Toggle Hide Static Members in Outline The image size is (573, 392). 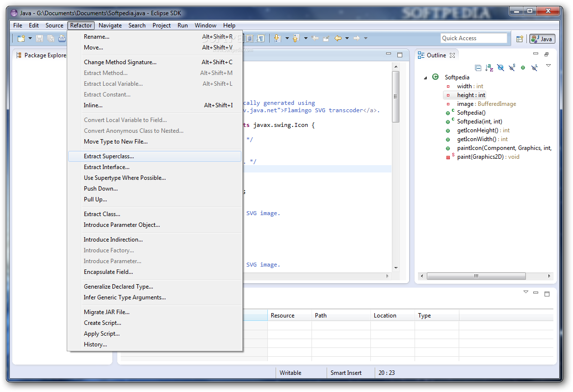tap(512, 68)
